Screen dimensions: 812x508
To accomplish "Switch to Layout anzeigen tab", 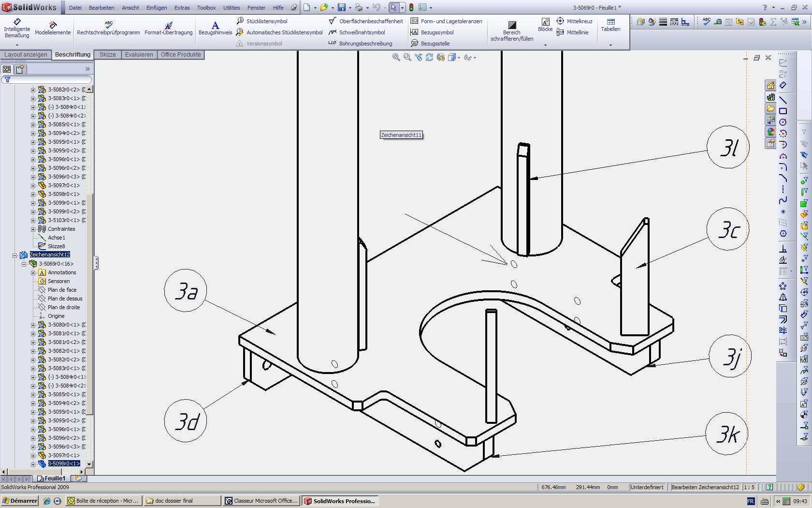I will click(26, 55).
